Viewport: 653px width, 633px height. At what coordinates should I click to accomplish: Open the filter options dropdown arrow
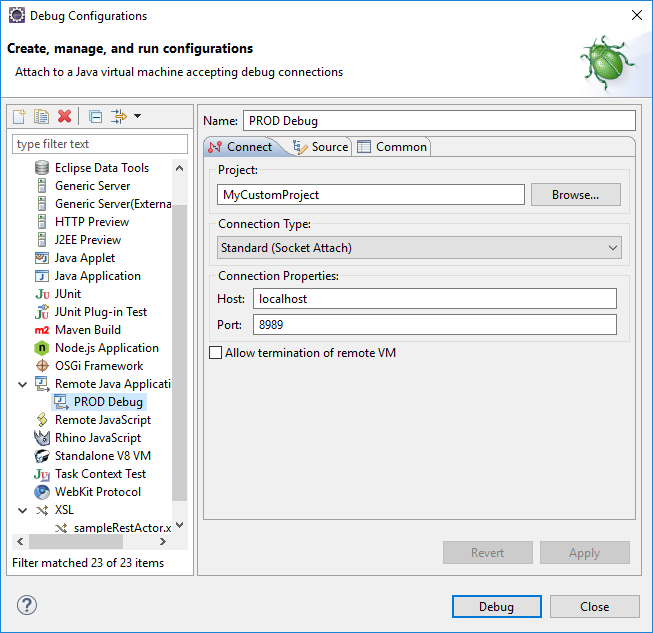[137, 116]
